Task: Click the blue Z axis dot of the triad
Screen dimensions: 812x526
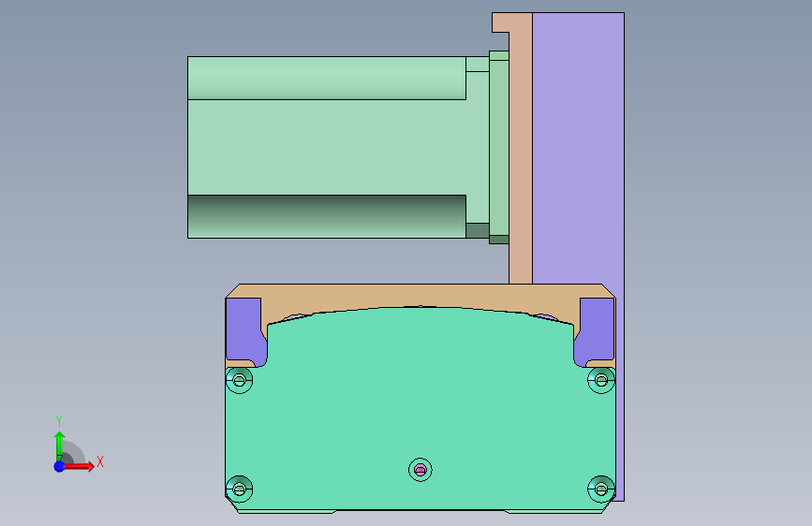Action: 60,466
